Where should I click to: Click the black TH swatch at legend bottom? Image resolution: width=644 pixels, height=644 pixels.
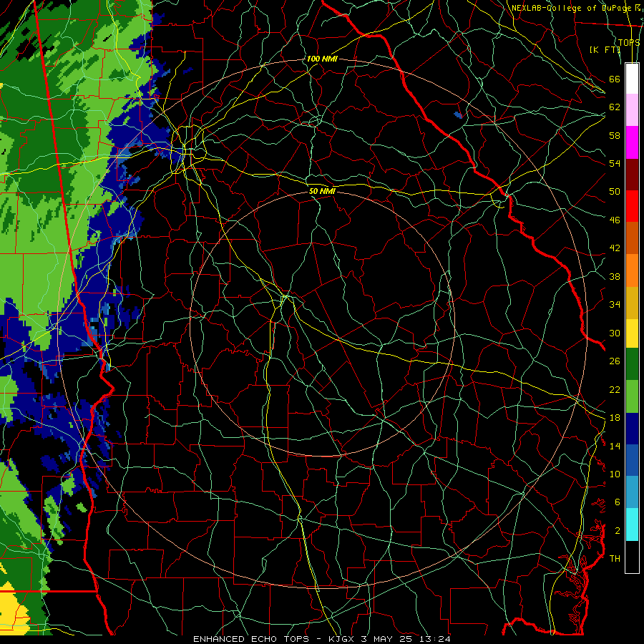pos(632,557)
